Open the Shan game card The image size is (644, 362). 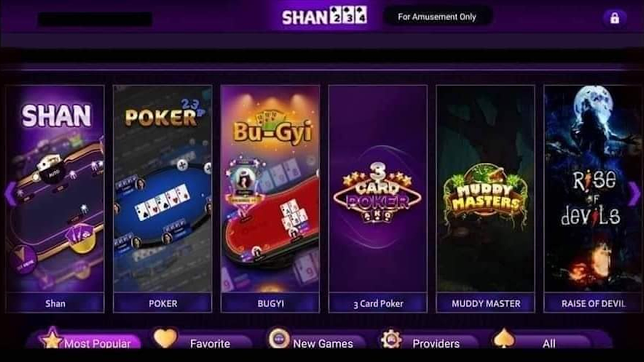tap(55, 199)
